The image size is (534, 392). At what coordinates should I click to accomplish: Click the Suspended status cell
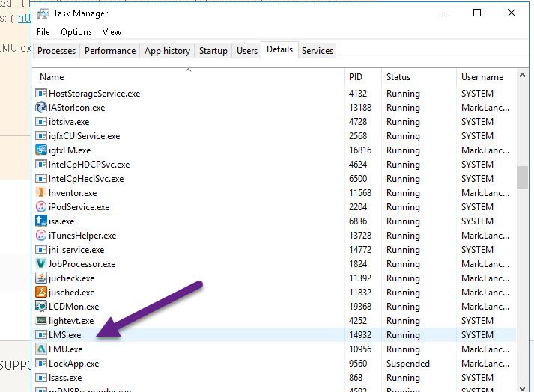(x=408, y=364)
